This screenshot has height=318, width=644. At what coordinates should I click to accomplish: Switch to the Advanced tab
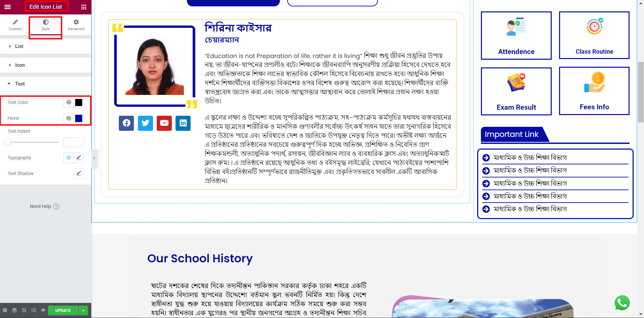(76, 25)
